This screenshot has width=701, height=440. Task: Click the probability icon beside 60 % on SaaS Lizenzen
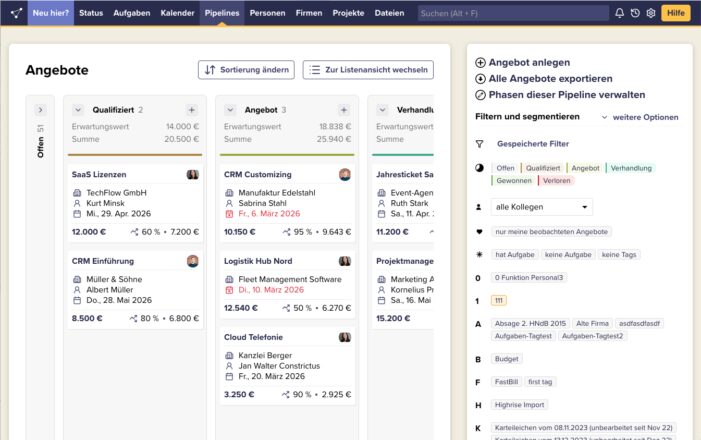pyautogui.click(x=134, y=232)
